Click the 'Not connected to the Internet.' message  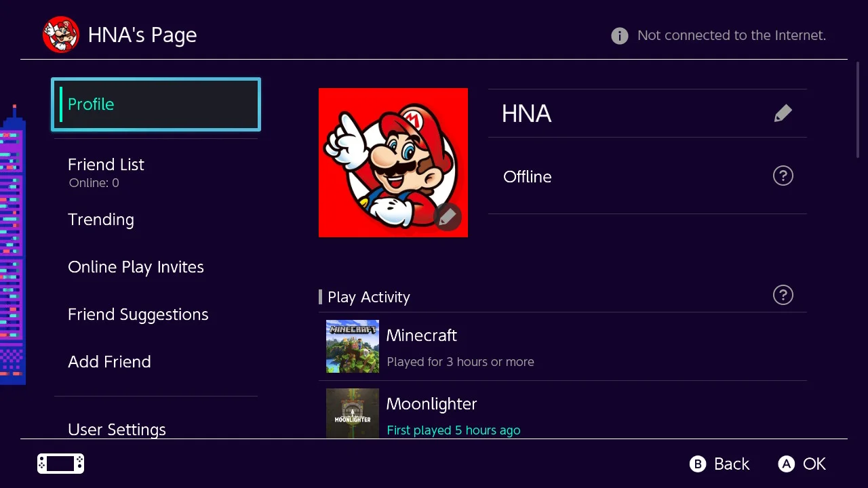coord(732,36)
